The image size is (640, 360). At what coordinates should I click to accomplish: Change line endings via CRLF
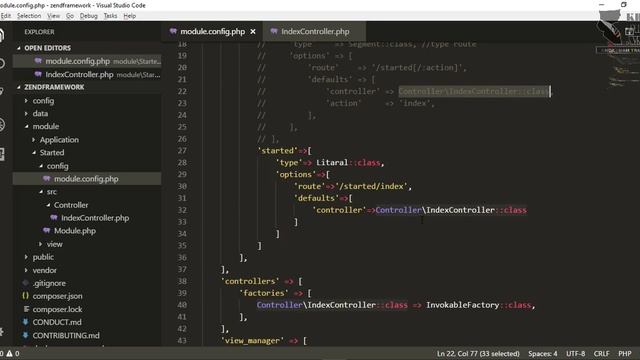coord(602,353)
